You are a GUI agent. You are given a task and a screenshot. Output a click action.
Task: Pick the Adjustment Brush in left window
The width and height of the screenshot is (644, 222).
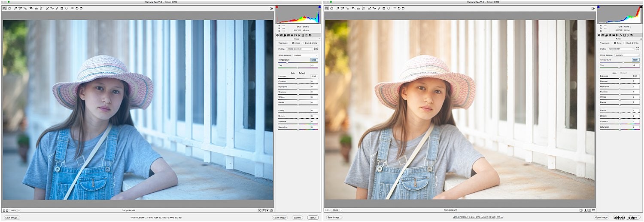pos(57,8)
